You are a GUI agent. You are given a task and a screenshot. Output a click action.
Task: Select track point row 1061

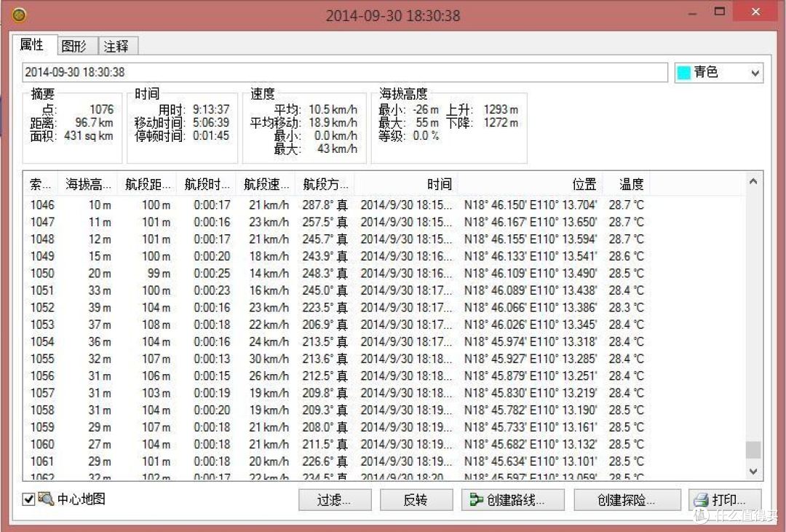tap(337, 461)
